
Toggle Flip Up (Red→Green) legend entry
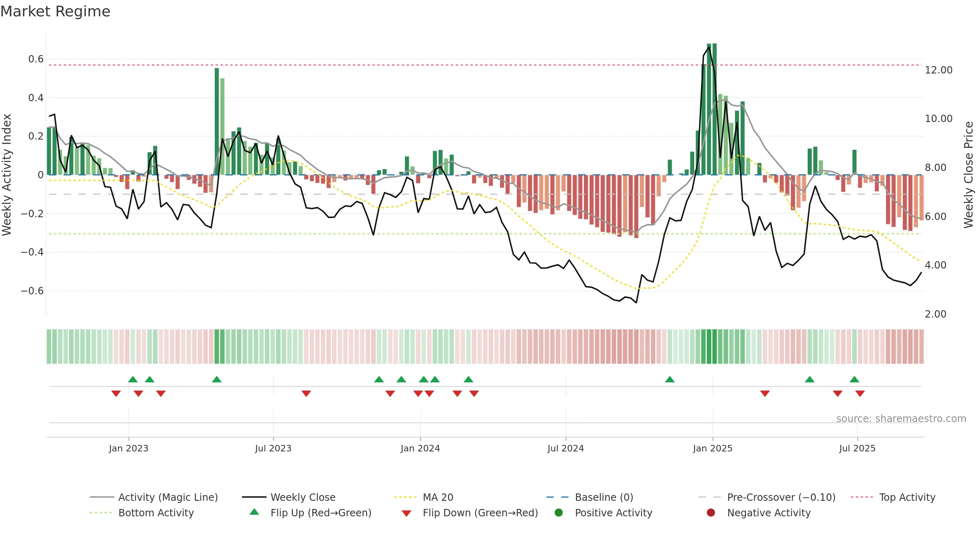(x=310, y=513)
